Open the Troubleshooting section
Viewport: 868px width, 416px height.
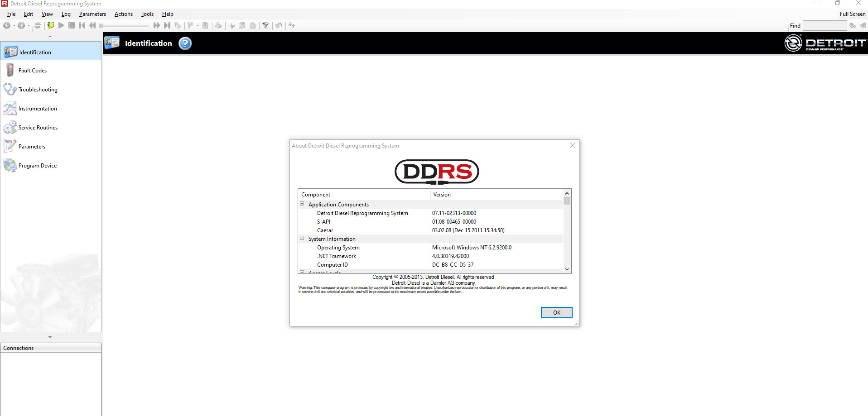pos(38,90)
